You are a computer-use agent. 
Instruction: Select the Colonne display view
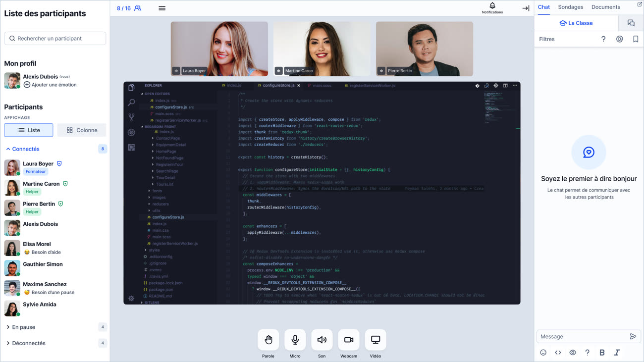(82, 130)
